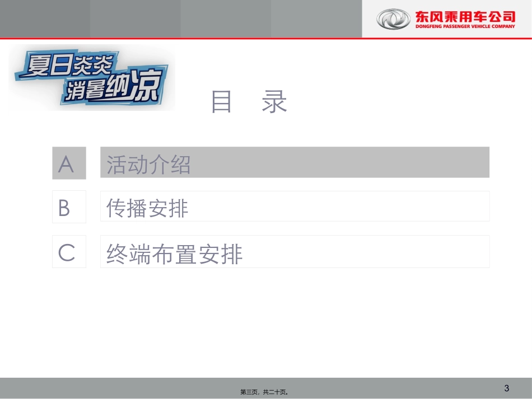Select the letter B section box

(x=69, y=207)
